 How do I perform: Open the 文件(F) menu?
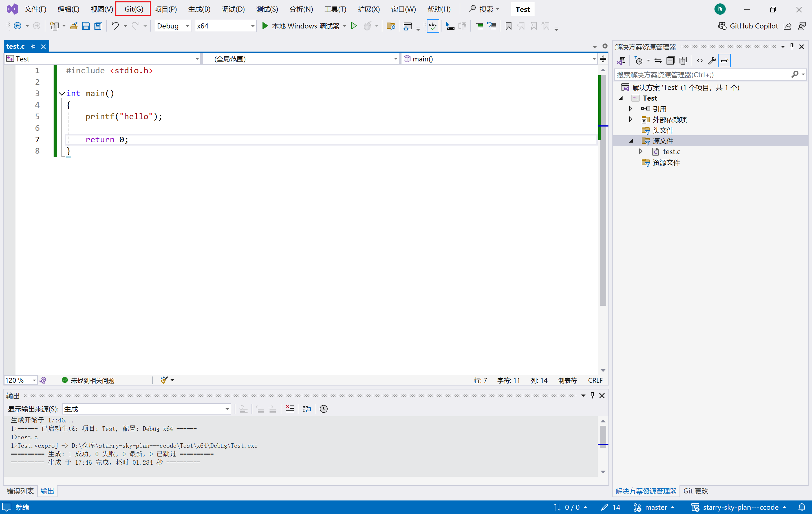tap(36, 9)
